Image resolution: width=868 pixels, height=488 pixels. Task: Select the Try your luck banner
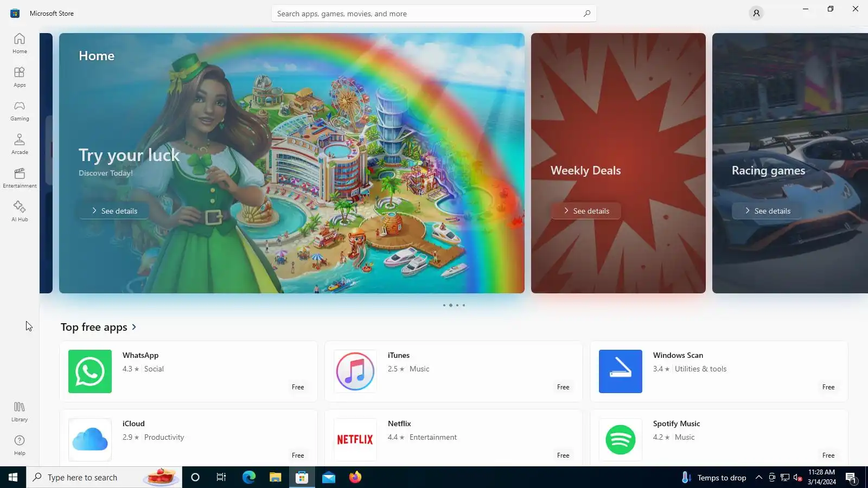[x=292, y=163]
